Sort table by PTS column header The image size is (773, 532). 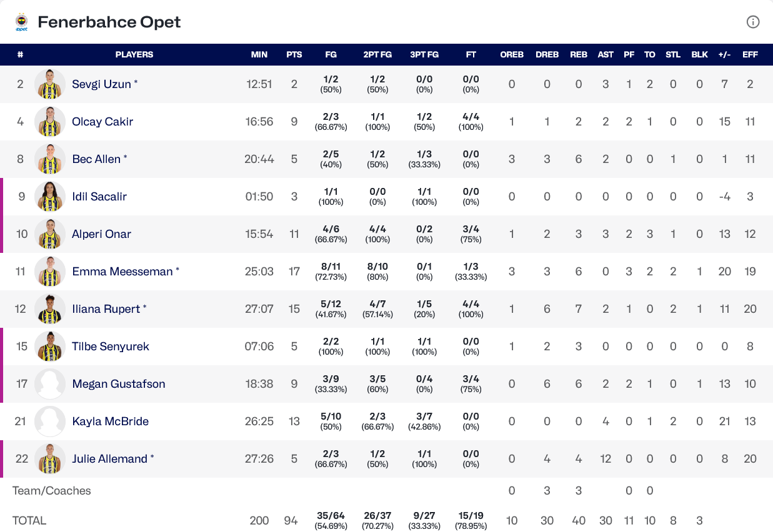[x=294, y=54]
